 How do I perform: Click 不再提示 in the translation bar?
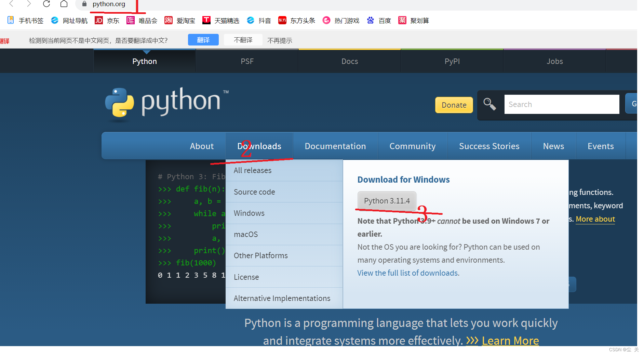coord(280,40)
